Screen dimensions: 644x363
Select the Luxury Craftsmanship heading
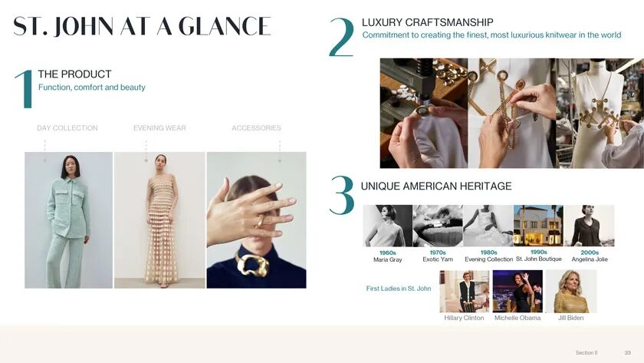[x=428, y=22]
